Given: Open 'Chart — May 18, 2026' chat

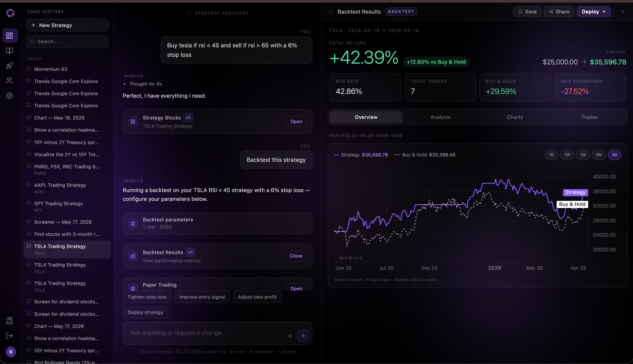Looking at the screenshot, I should (x=67, y=118).
